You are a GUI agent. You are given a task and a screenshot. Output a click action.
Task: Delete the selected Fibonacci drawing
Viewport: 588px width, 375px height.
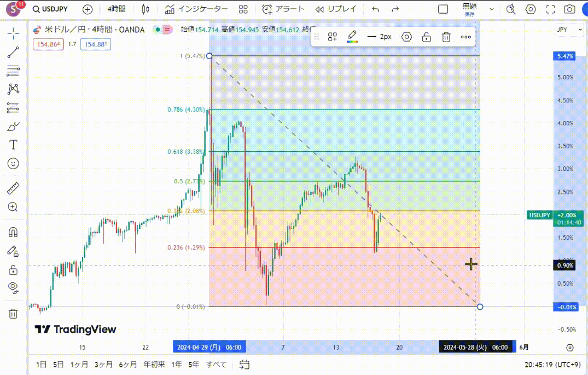click(446, 37)
